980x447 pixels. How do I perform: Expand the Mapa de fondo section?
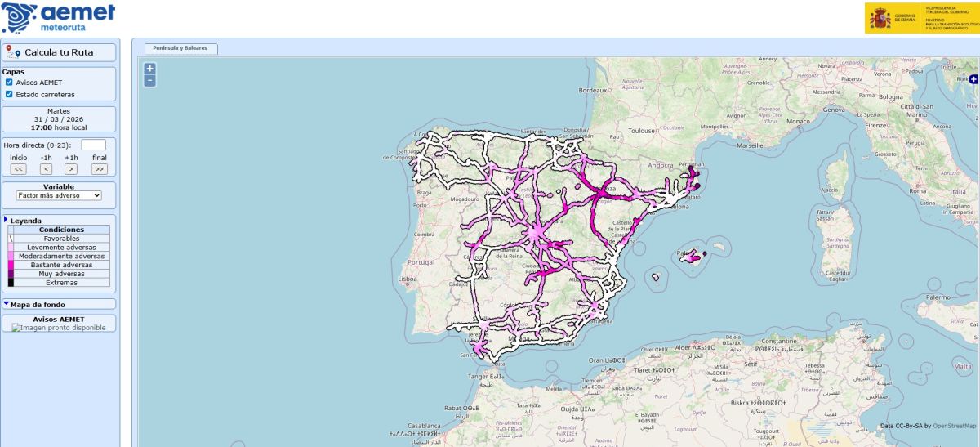pyautogui.click(x=7, y=304)
